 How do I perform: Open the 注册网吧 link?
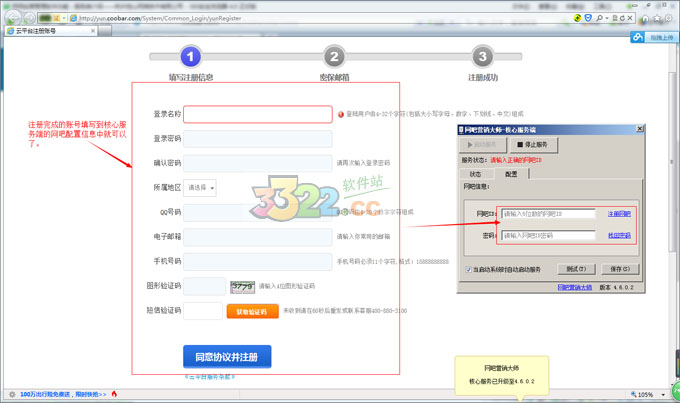tap(619, 214)
